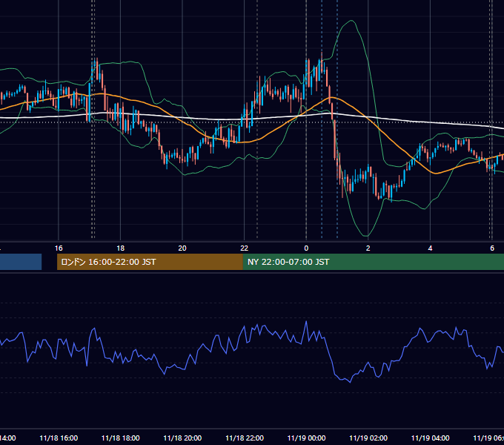Select the '11/19 04:00' date label
Image resolution: width=504 pixels, height=445 pixels.
431,438
